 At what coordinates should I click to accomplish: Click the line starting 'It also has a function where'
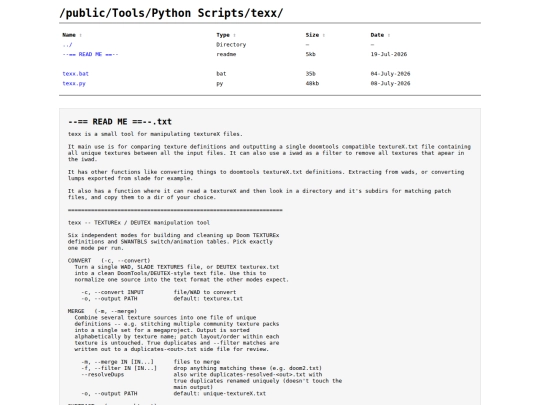[259, 191]
